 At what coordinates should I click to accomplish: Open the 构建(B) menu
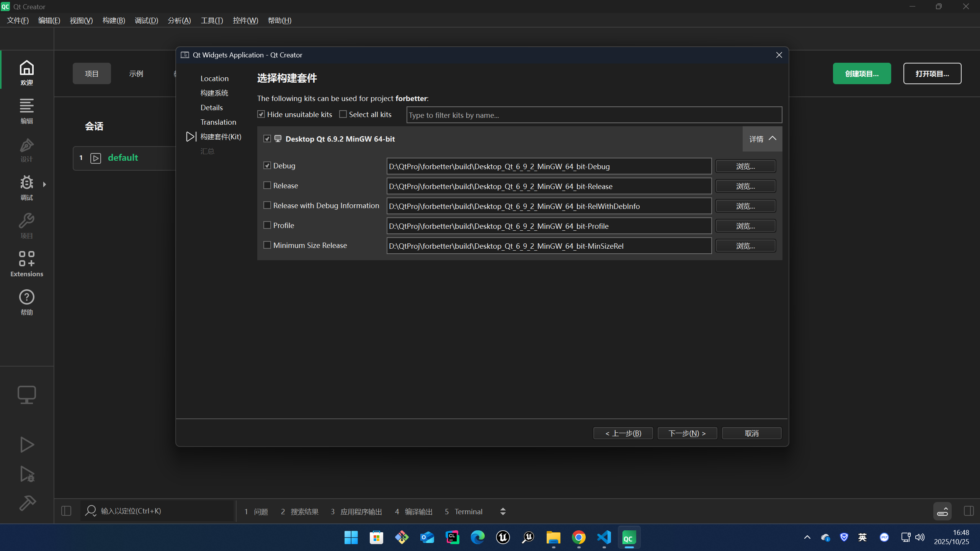click(x=114, y=21)
